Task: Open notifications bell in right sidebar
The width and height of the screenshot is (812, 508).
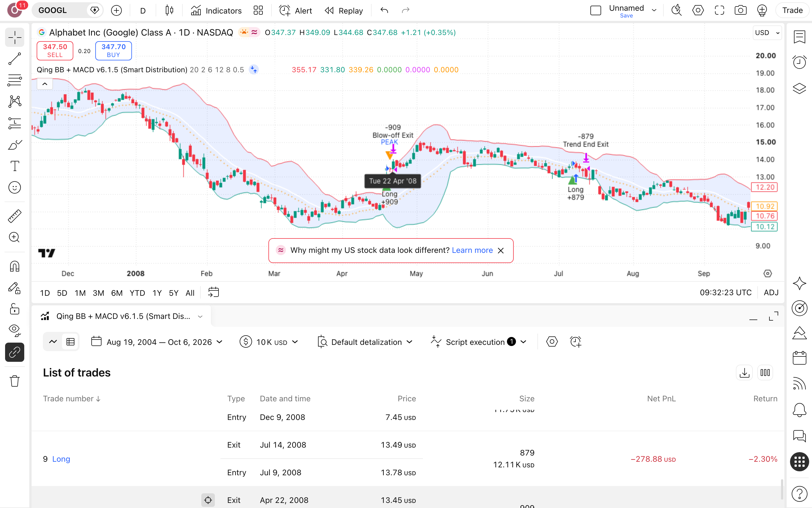Action: click(x=799, y=410)
